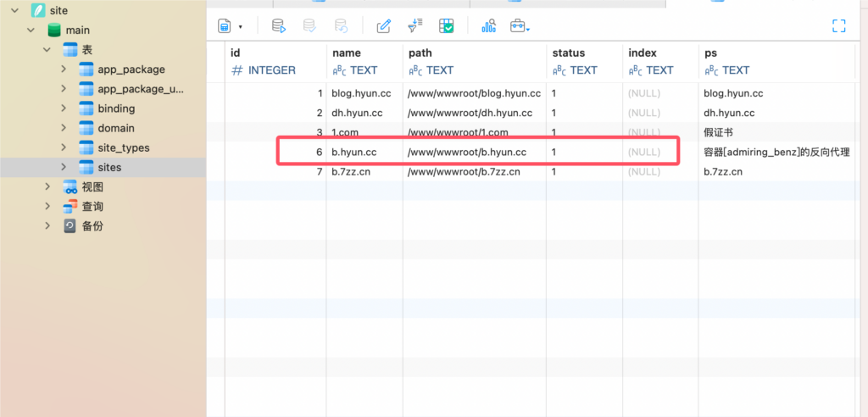Image resolution: width=868 pixels, height=417 pixels.
Task: Click the status column header
Action: (585, 62)
